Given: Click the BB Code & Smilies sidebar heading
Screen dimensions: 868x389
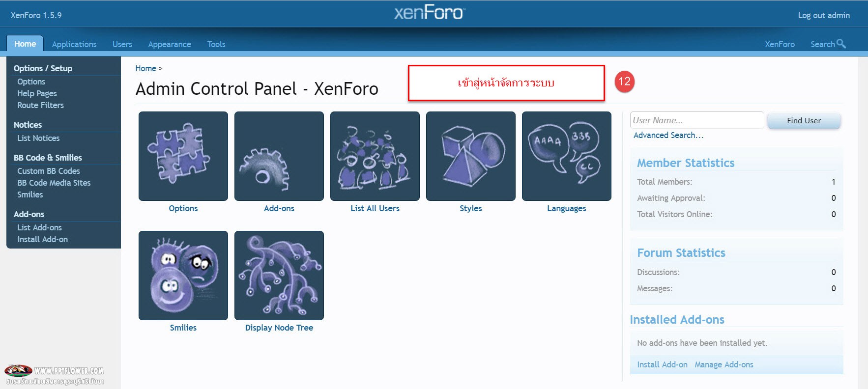Looking at the screenshot, I should point(48,158).
